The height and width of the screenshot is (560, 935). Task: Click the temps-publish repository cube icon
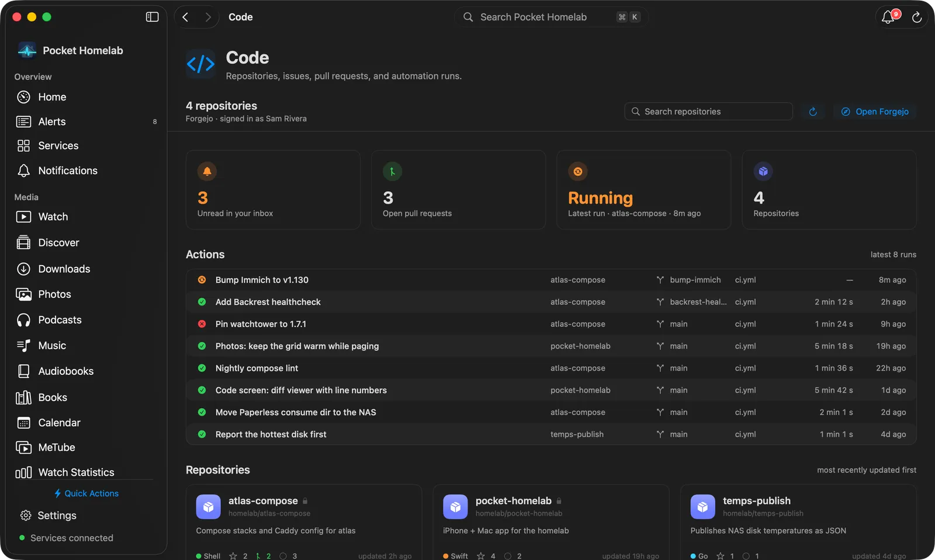(702, 507)
